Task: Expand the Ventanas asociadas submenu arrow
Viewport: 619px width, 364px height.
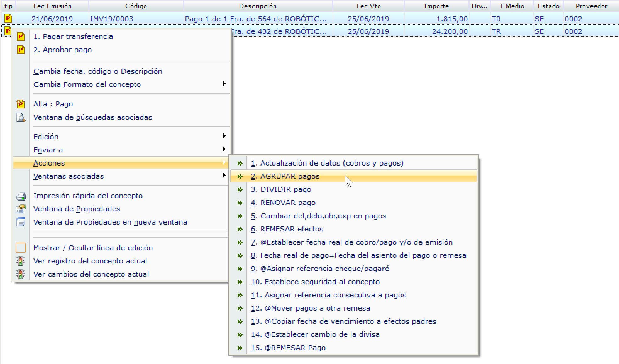Action: 224,175
